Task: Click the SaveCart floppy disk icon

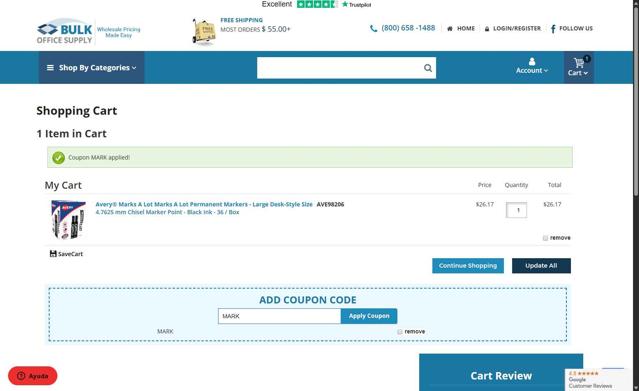Action: 53,254
